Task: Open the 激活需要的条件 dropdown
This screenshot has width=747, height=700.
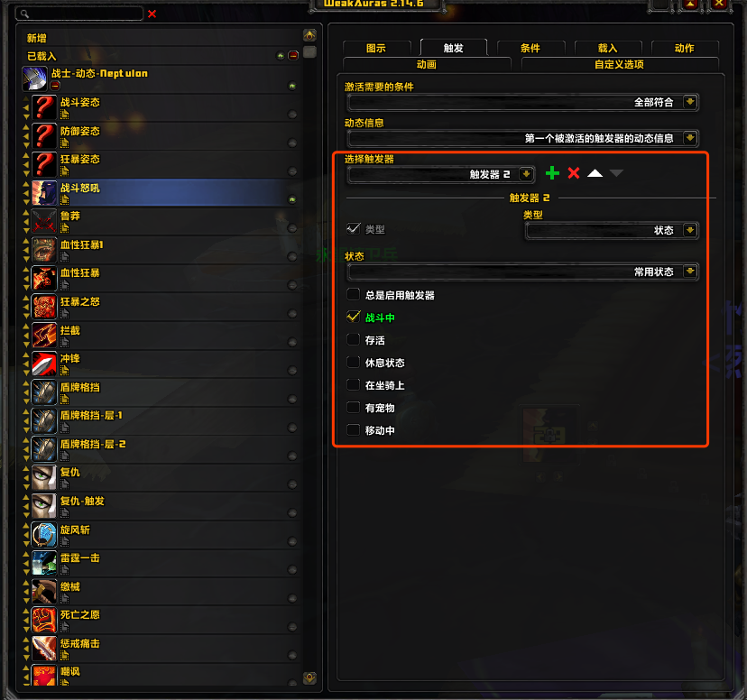Action: coord(523,102)
